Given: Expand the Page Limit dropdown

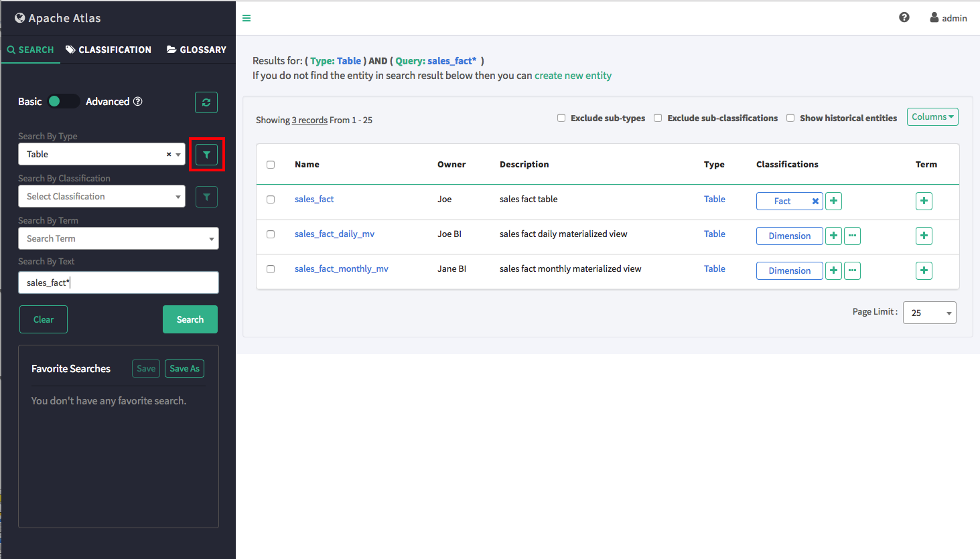Looking at the screenshot, I should [929, 313].
